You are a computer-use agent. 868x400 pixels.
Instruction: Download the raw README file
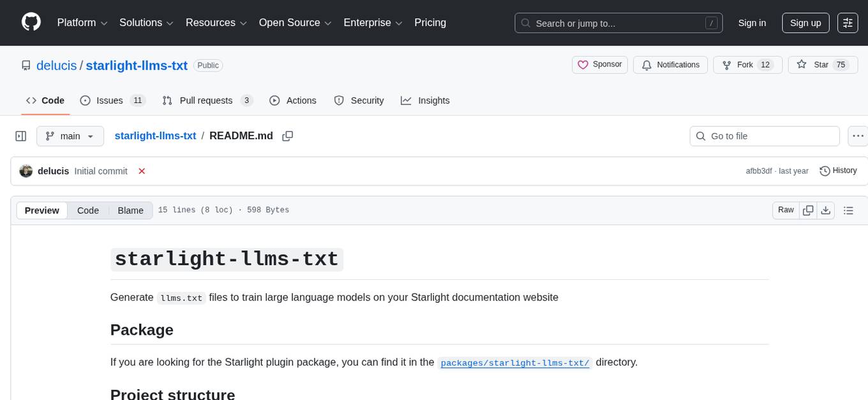pyautogui.click(x=826, y=210)
